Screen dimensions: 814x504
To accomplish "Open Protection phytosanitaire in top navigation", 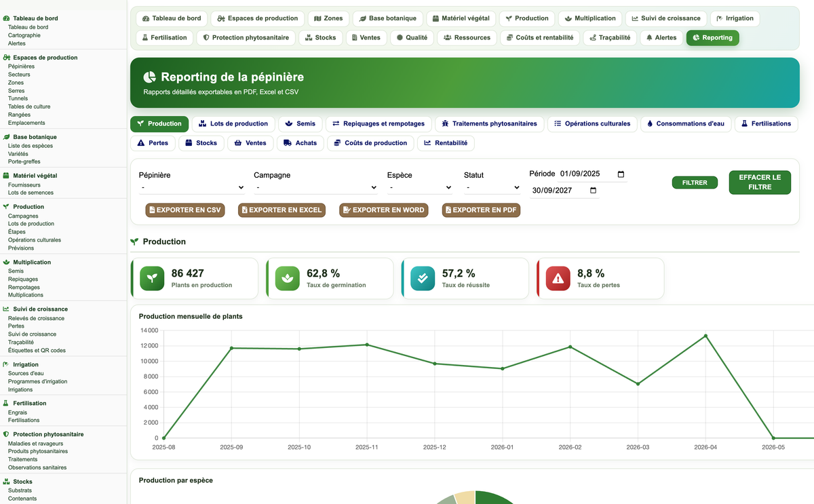I will coord(246,37).
